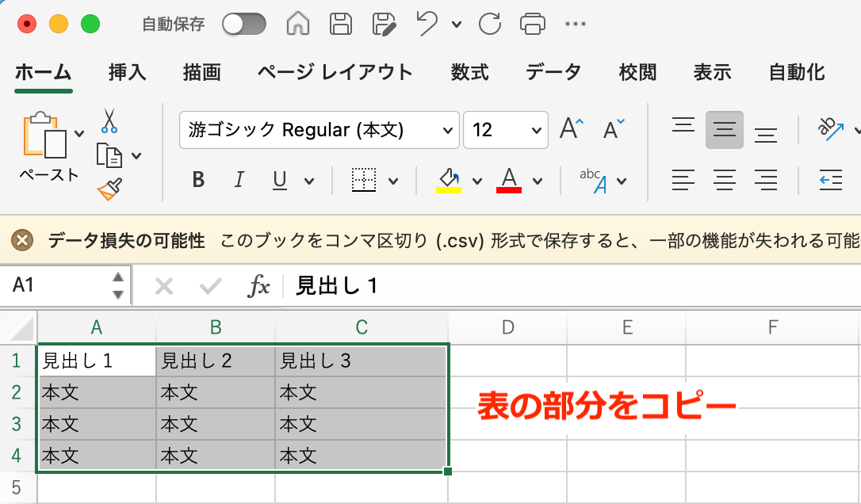
Task: Click the Copy icon
Action: coord(109,152)
